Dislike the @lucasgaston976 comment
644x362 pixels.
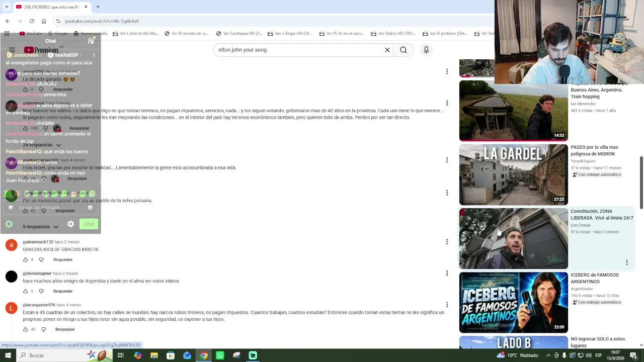pyautogui.click(x=43, y=329)
